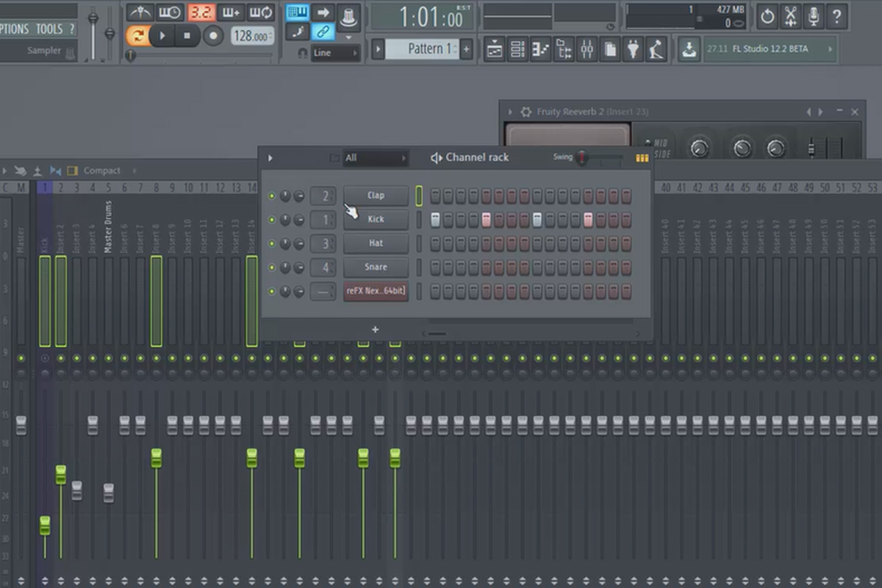This screenshot has height=588, width=882.
Task: Toggle the 3.2. recording countdown icon
Action: point(201,12)
